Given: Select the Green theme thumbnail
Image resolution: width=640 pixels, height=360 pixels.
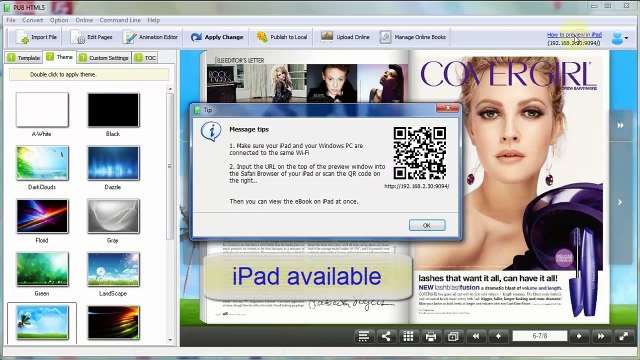Looking at the screenshot, I should [42, 269].
